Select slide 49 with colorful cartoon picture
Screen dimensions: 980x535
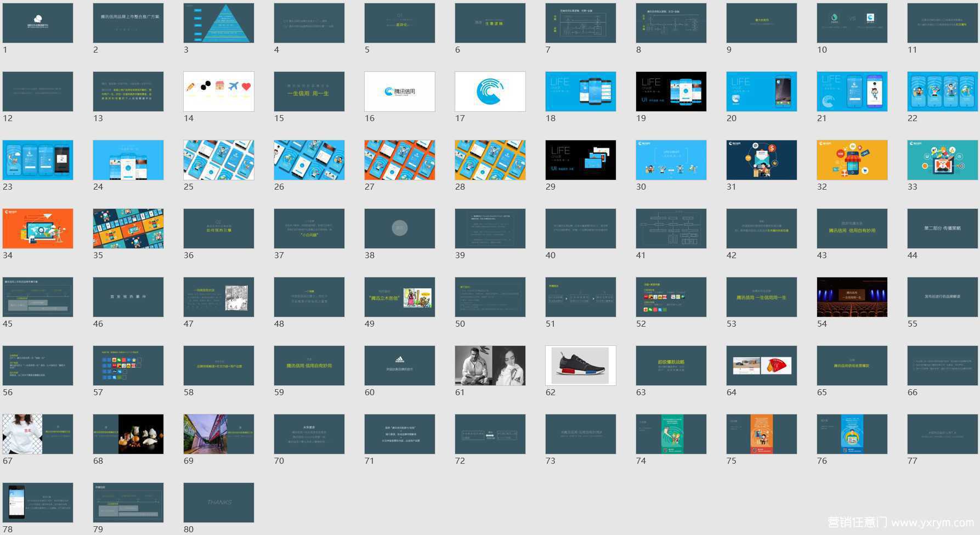click(400, 297)
